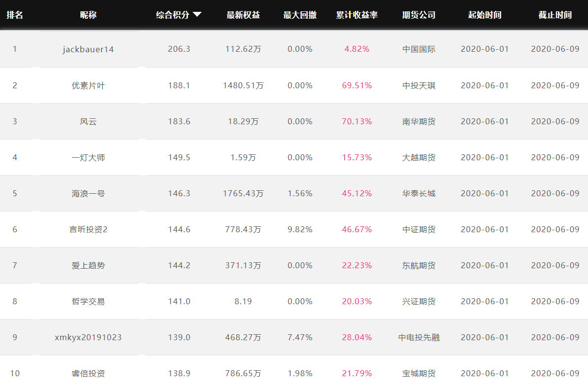This screenshot has width=588, height=389.
Task: Click return rate 28.04%
Action: [357, 337]
